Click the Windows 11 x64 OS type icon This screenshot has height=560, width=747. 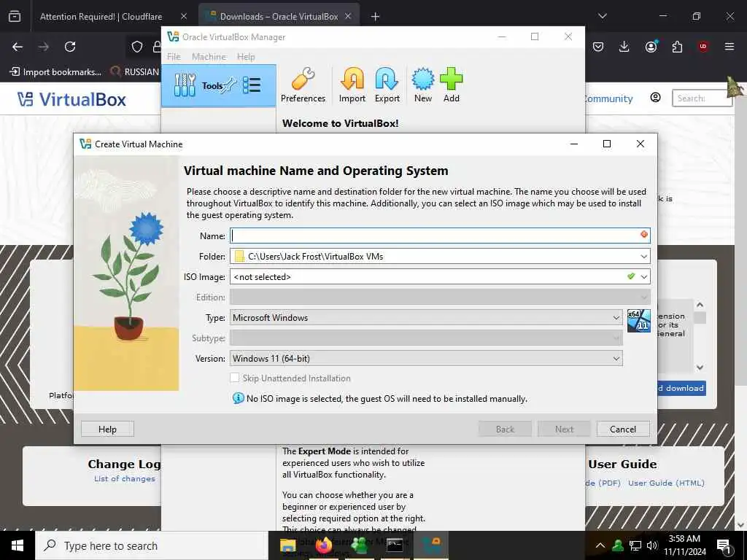(638, 321)
